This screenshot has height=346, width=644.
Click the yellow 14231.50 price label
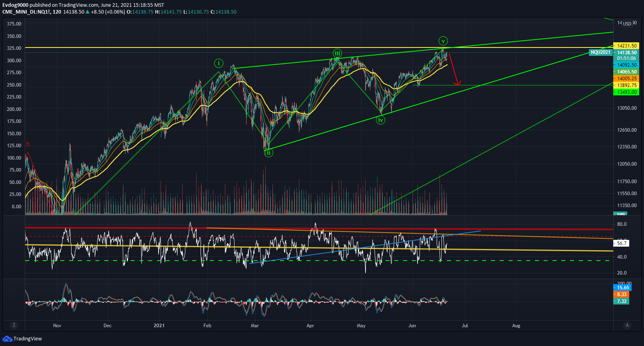626,46
